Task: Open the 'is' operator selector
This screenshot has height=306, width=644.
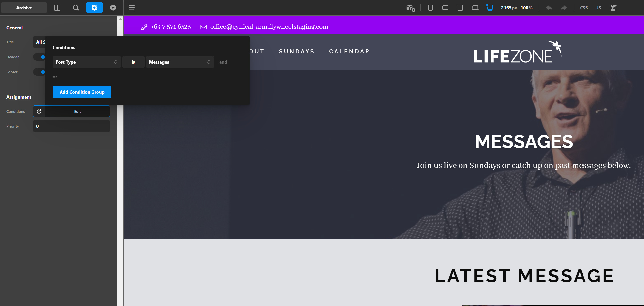Action: coord(133,62)
